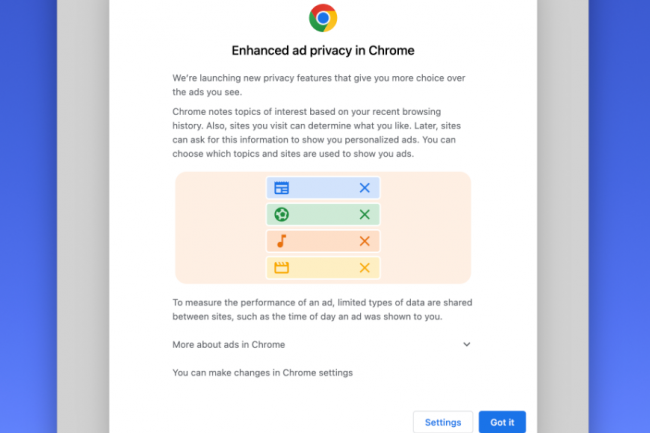Click "You can make changes in Chrome settings" text
This screenshot has height=433, width=650.
[x=262, y=373]
